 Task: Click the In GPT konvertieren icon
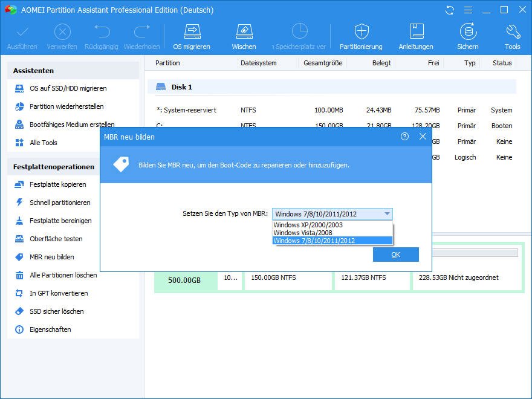click(x=19, y=293)
